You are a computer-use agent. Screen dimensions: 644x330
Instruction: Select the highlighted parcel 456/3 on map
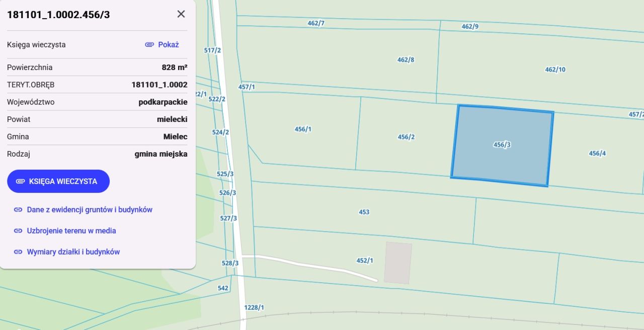(x=502, y=146)
